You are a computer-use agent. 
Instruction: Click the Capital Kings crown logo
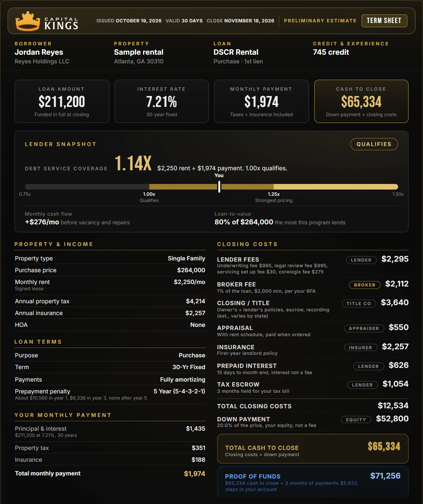coord(28,21)
